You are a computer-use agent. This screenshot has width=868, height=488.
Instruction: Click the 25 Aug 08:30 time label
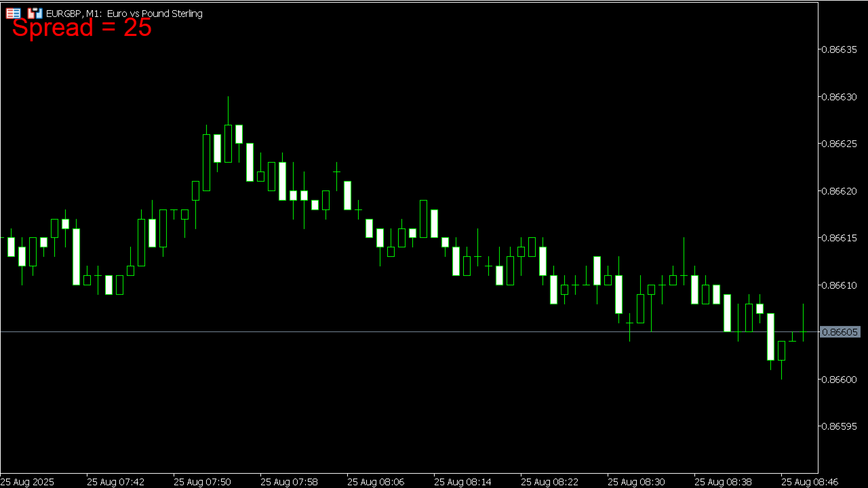click(x=636, y=482)
